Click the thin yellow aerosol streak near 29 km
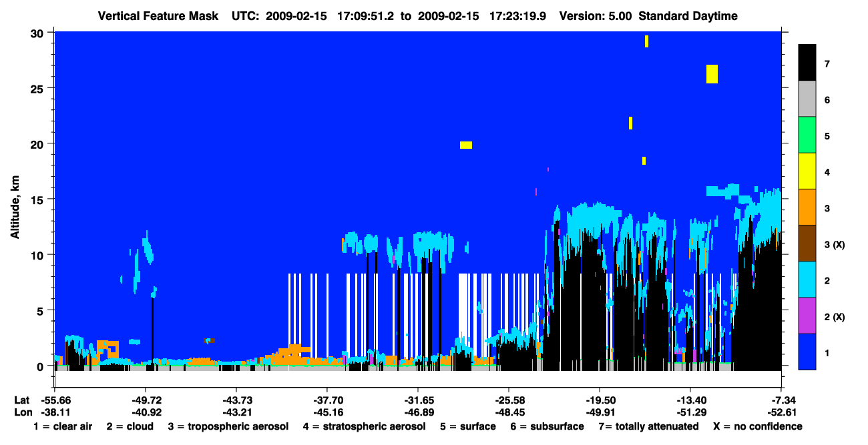 tap(646, 41)
